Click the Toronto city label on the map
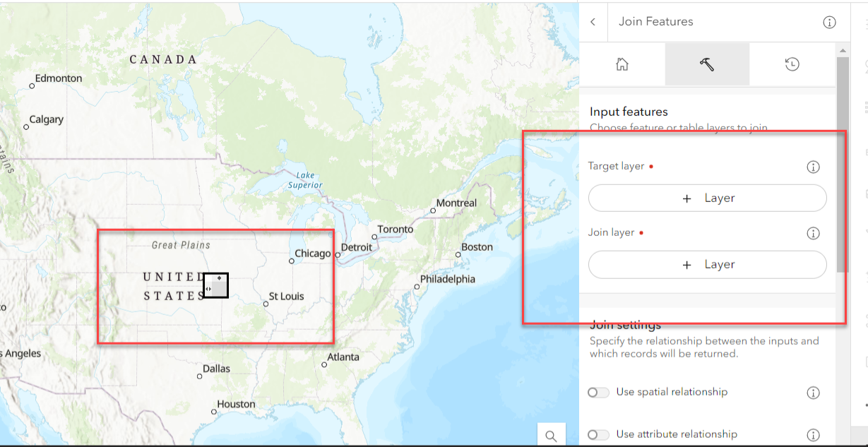Viewport: 868px width, 447px height. pos(395,230)
